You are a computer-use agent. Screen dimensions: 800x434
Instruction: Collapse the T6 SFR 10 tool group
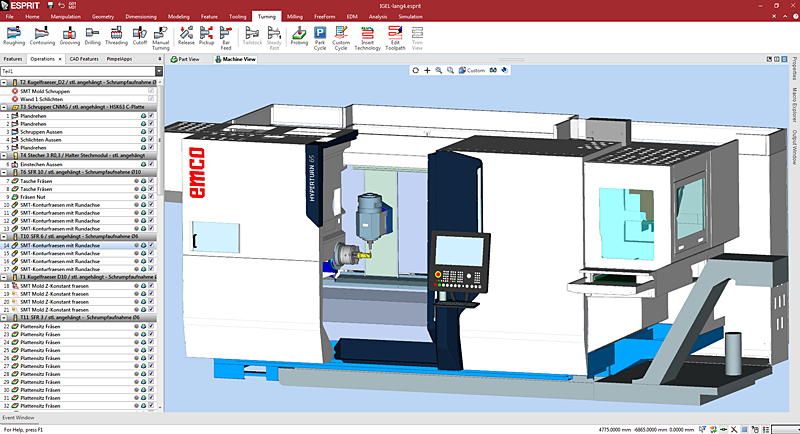[x=4, y=172]
